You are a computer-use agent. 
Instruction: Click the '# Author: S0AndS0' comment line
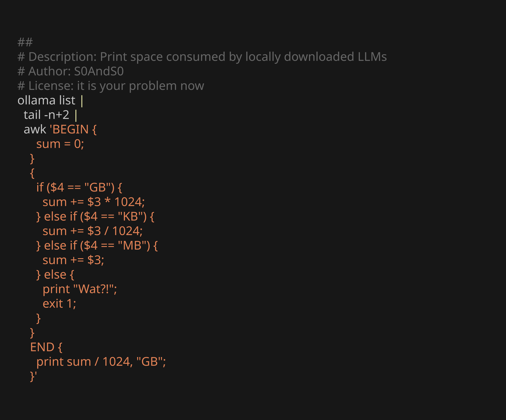(70, 71)
